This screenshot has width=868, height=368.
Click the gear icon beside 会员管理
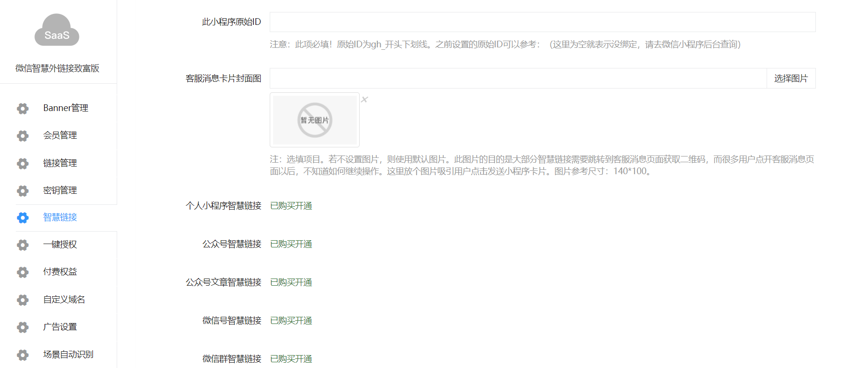coord(22,136)
